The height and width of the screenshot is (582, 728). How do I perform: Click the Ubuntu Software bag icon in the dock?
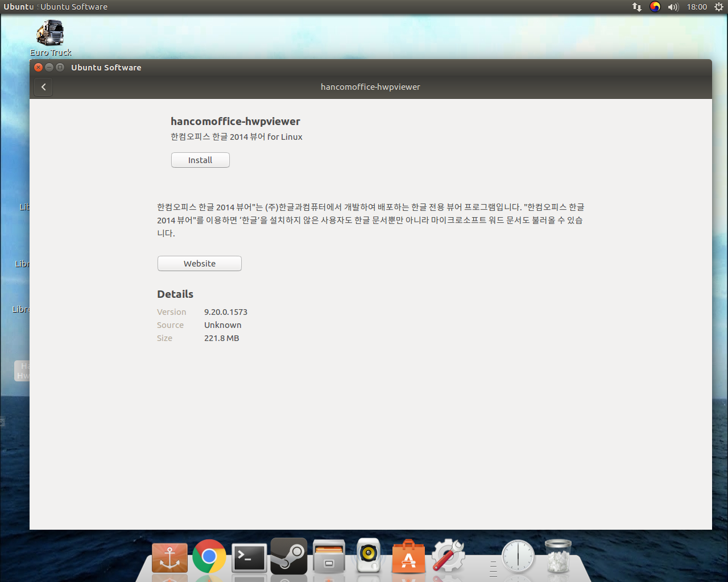point(408,557)
